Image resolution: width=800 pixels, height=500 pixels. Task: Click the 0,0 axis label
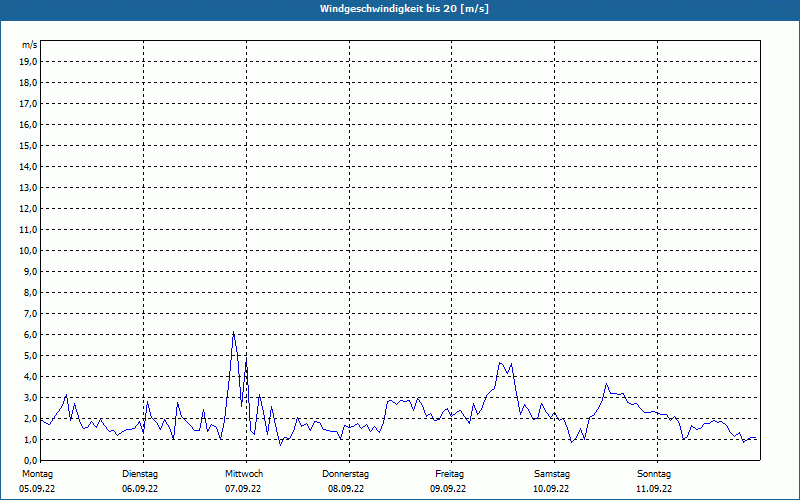click(30, 460)
